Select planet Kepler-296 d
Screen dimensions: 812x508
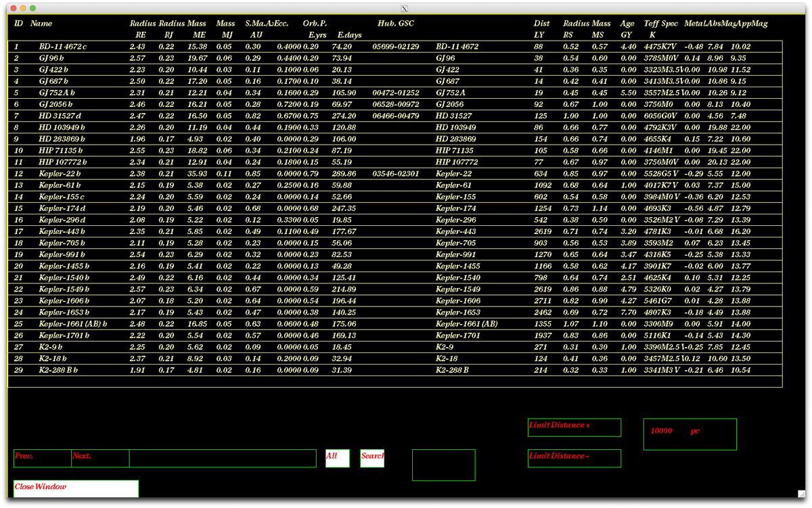(x=395, y=219)
